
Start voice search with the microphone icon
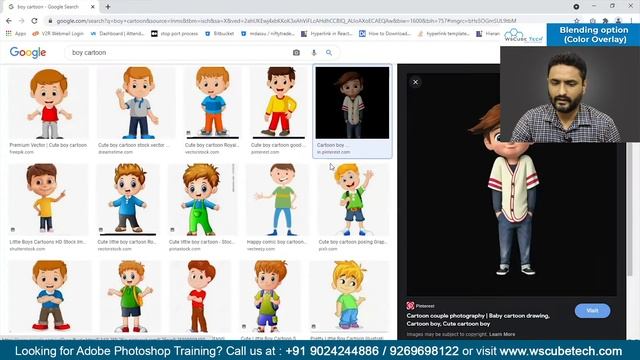(313, 53)
